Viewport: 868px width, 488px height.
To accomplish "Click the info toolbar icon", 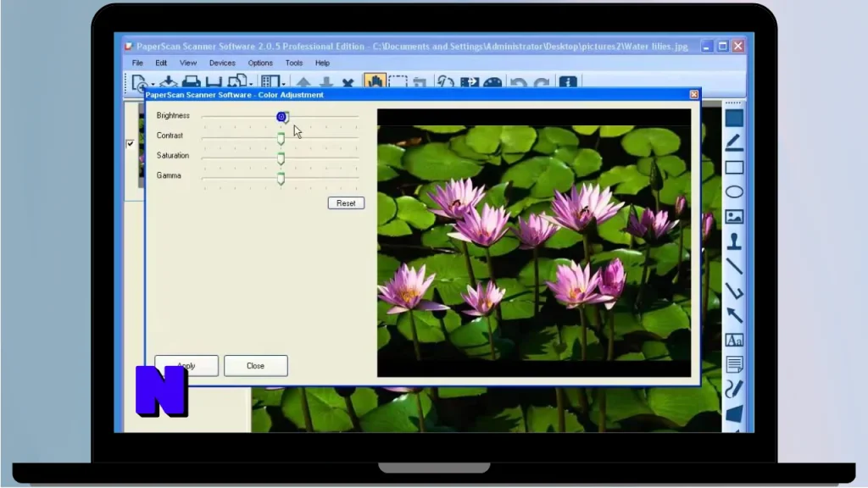I will 568,82.
